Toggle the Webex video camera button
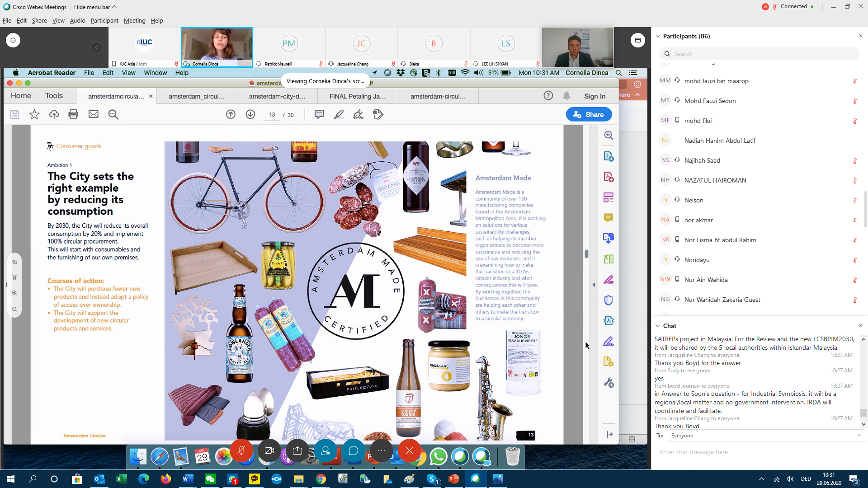The width and height of the screenshot is (868, 488). [x=269, y=450]
